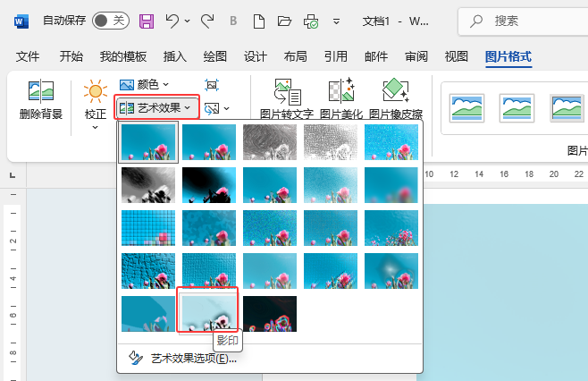Click the paint bucket icon beside 艺术效果选项

[136, 358]
